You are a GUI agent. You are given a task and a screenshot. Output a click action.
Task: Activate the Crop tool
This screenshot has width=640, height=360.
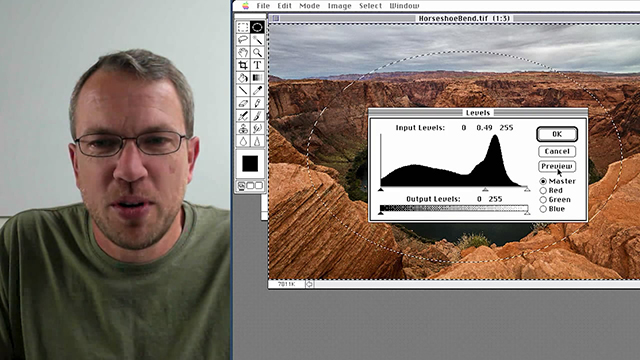tap(243, 65)
